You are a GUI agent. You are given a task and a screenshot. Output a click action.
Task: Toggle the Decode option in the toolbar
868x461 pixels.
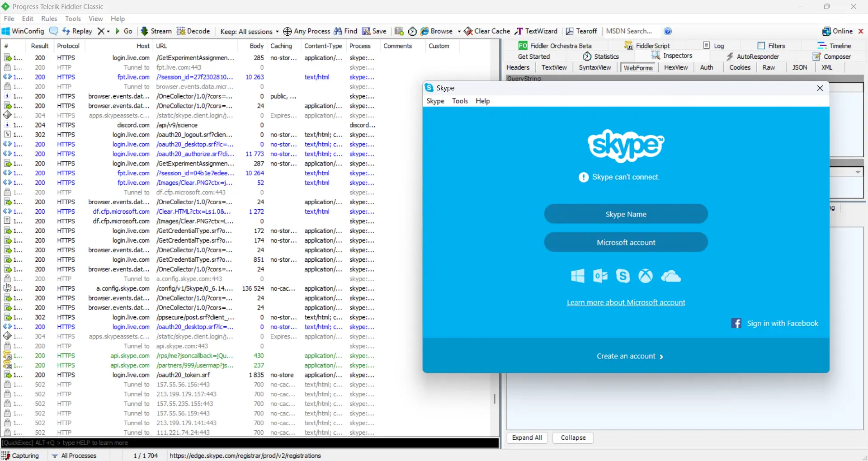(x=193, y=31)
